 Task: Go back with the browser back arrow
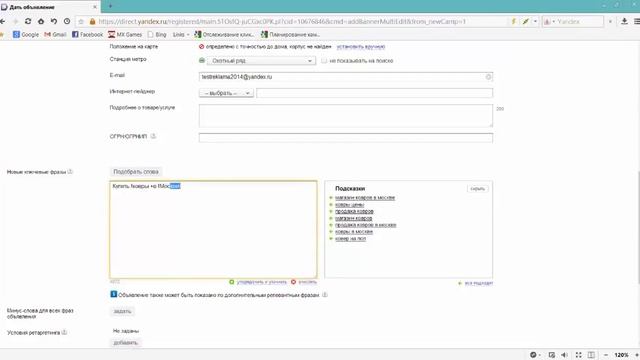click(3, 21)
